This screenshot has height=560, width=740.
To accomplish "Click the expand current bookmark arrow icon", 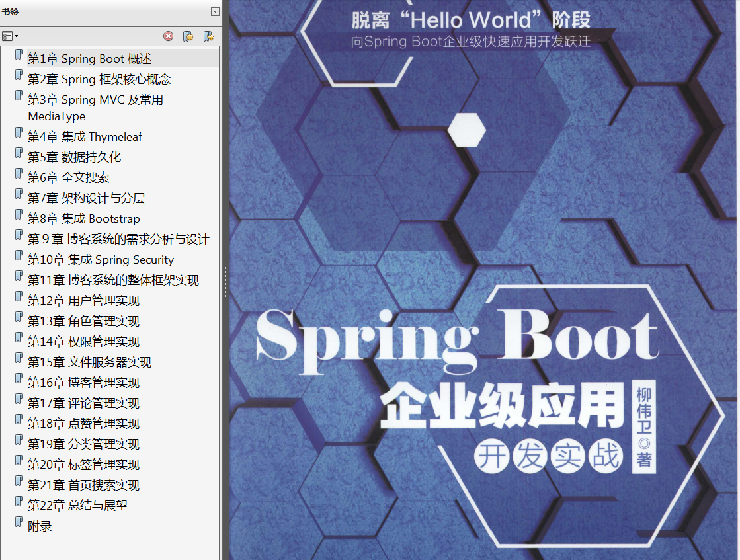I will point(208,36).
